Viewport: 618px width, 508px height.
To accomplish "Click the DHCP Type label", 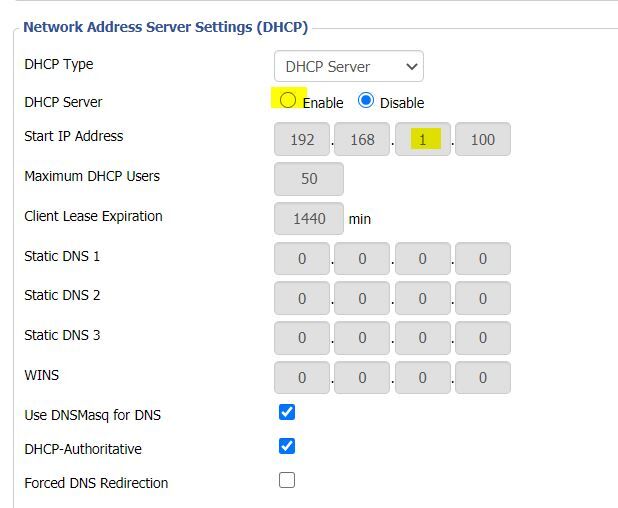I will (59, 64).
